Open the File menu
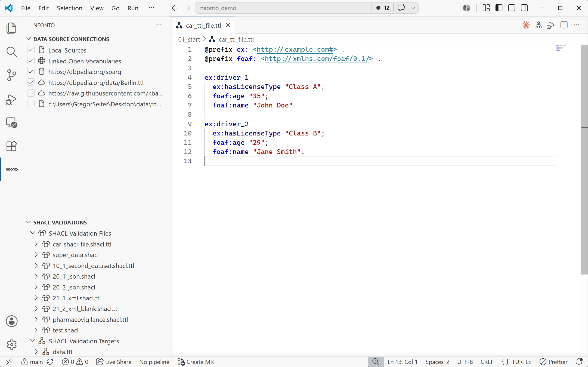This screenshot has height=367, width=588. 26,8
